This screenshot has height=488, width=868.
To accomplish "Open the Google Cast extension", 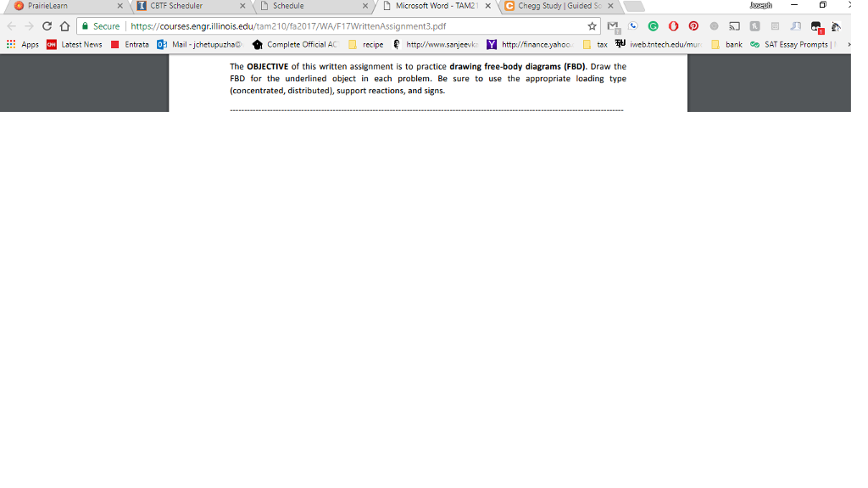I will pos(732,26).
